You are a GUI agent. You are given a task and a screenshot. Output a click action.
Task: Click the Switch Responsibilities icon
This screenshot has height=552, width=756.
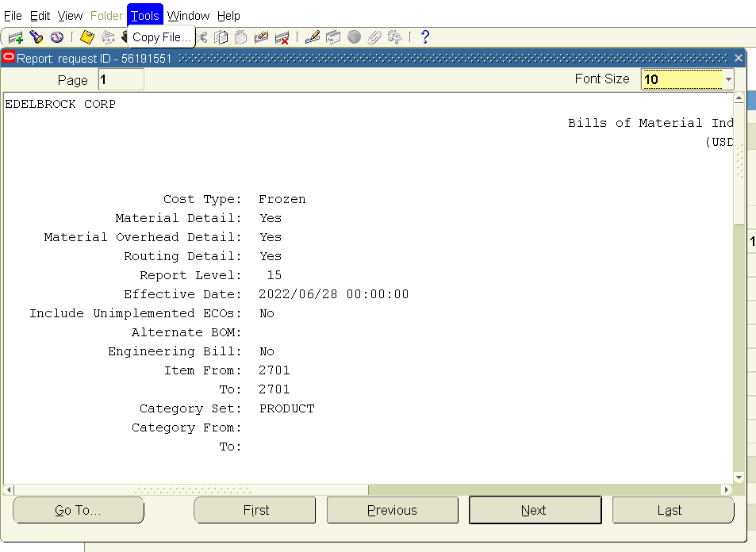[108, 37]
